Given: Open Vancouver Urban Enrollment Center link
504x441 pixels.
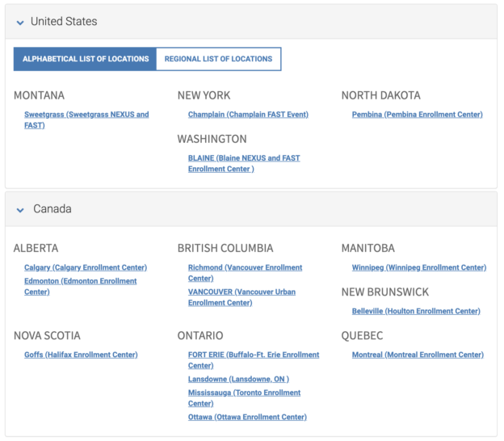Looking at the screenshot, I should click(x=241, y=297).
